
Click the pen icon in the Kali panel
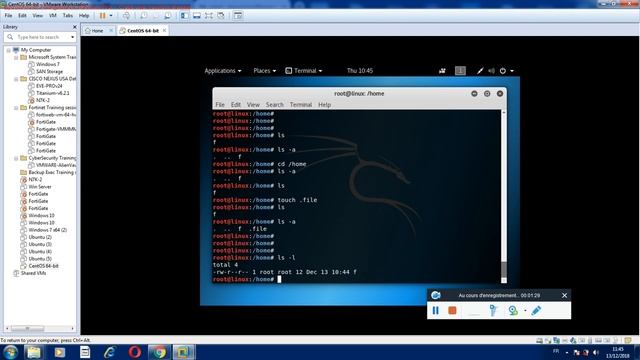coord(480,71)
